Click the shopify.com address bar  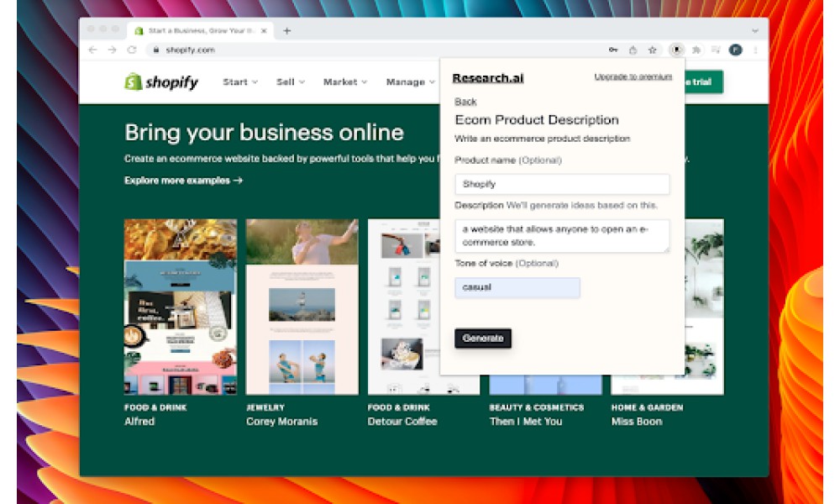tap(375, 50)
